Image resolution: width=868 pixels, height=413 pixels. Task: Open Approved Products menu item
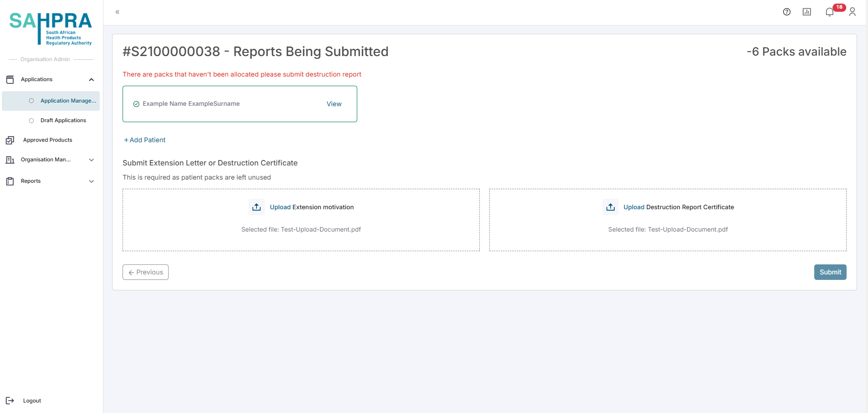click(x=47, y=140)
